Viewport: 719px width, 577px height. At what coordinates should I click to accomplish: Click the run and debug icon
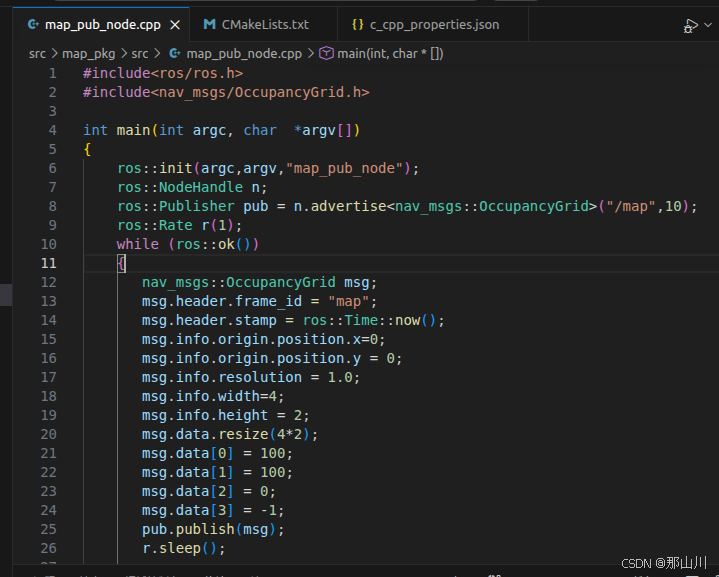(x=690, y=26)
